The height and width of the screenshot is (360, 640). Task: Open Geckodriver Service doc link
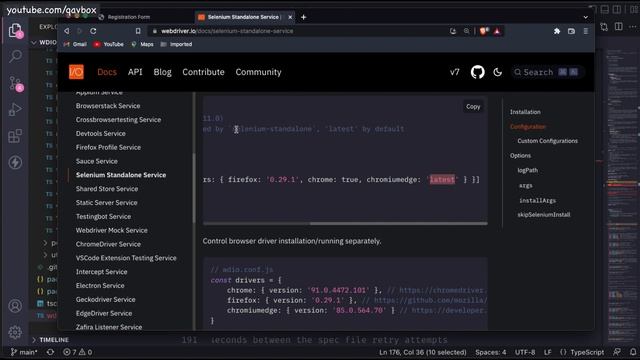[x=105, y=300]
